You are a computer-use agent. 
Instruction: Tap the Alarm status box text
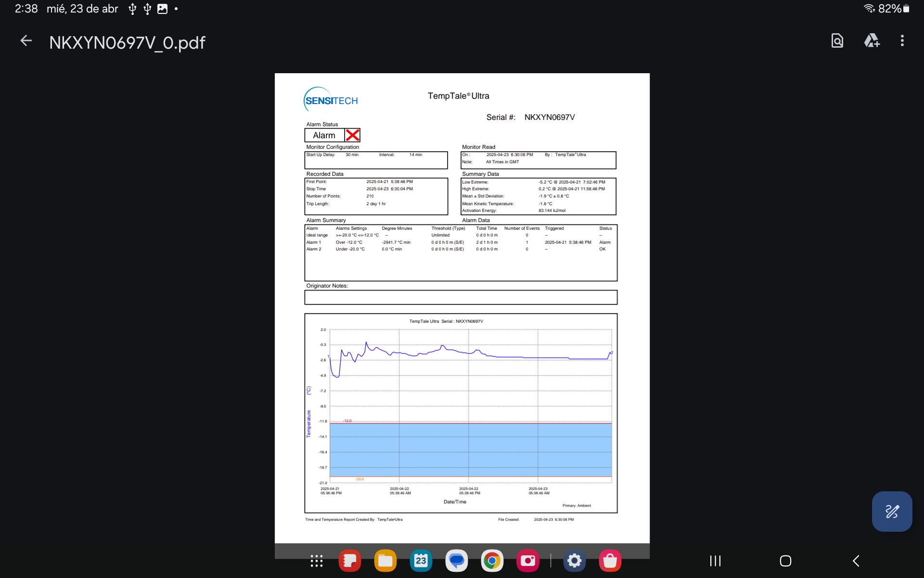pyautogui.click(x=324, y=135)
